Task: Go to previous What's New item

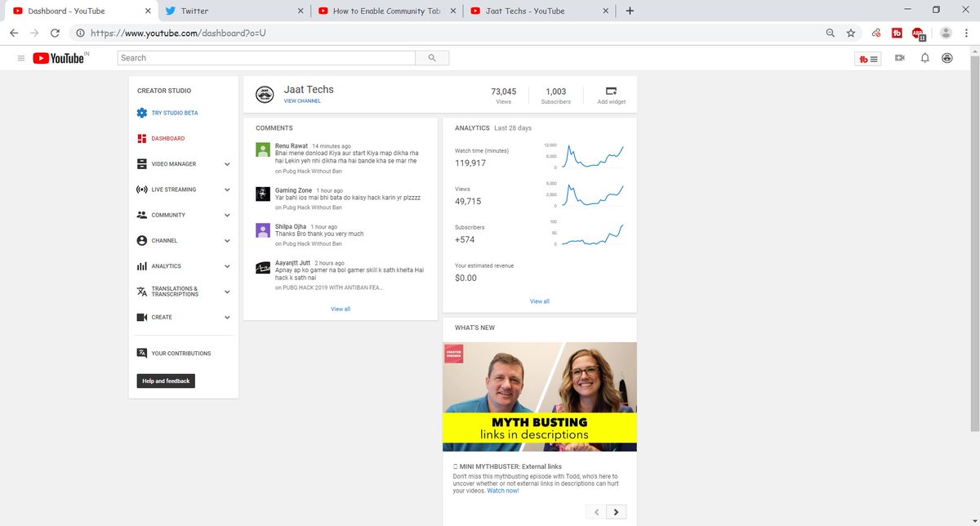Action: tap(596, 512)
